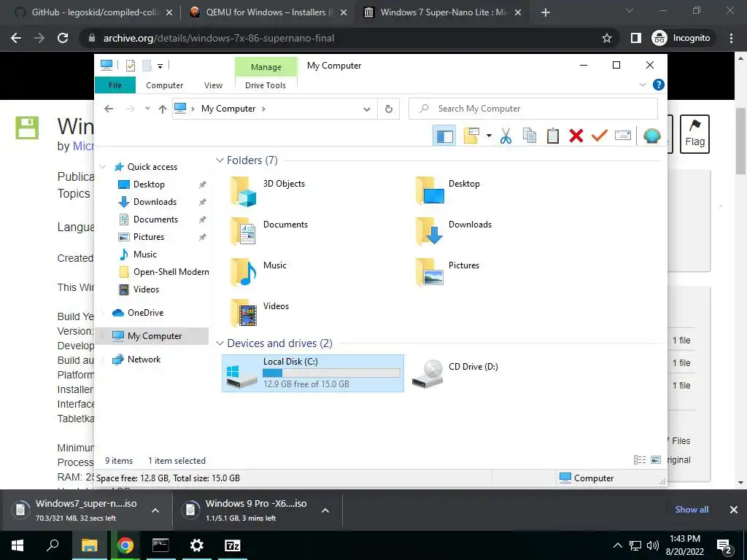Open 7-Zip from Windows taskbar
Image resolution: width=747 pixels, height=560 pixels.
(x=232, y=545)
